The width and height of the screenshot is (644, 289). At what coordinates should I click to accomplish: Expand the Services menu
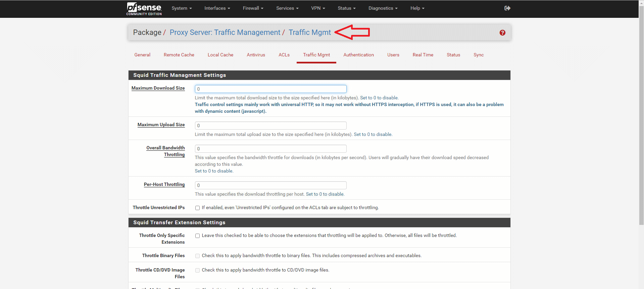tap(287, 8)
